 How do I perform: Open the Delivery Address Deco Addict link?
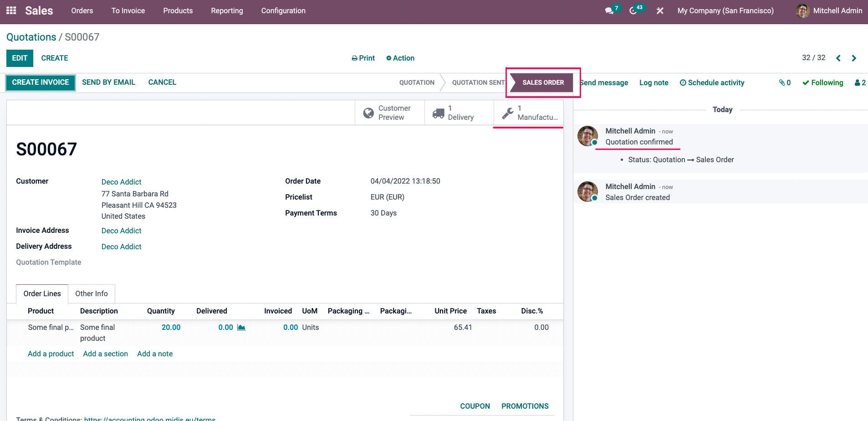[x=121, y=246]
